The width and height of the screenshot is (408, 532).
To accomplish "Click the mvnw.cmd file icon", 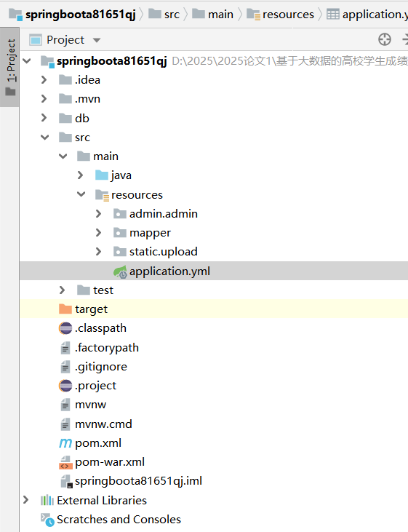I will click(x=65, y=424).
